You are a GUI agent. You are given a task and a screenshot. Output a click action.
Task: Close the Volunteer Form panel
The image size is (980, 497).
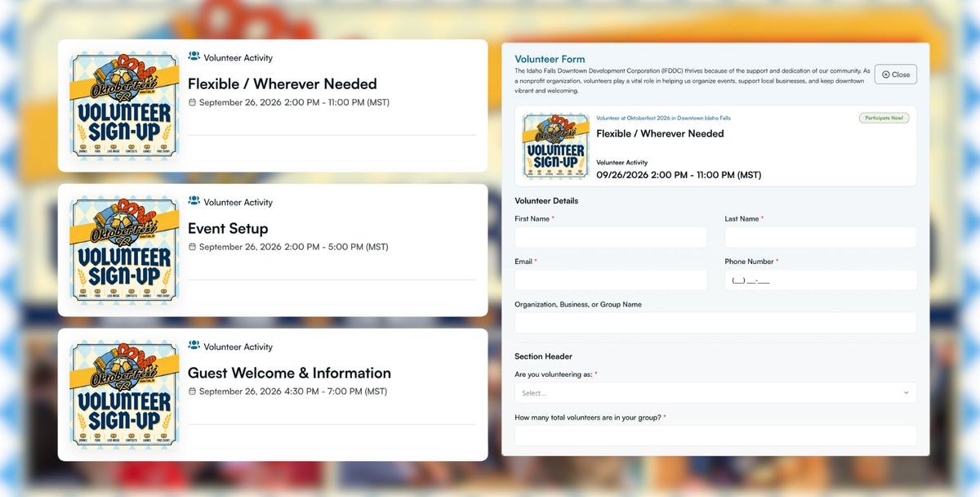click(x=895, y=74)
